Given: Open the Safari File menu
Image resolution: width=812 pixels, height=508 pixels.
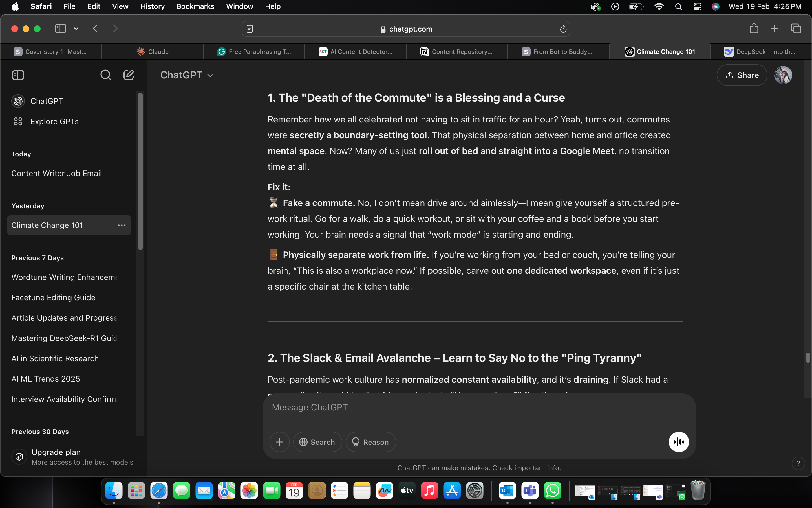Looking at the screenshot, I should [x=69, y=7].
